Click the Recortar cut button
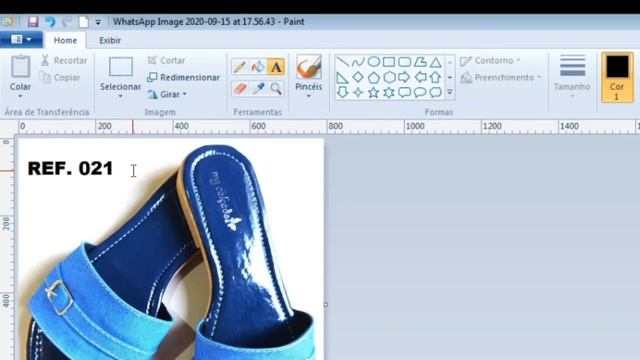The image size is (640, 360). click(64, 60)
